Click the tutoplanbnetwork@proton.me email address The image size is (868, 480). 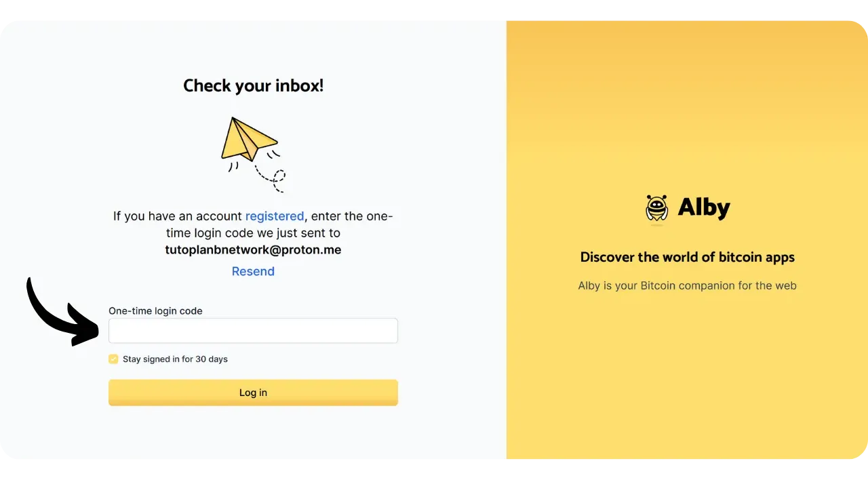point(253,249)
